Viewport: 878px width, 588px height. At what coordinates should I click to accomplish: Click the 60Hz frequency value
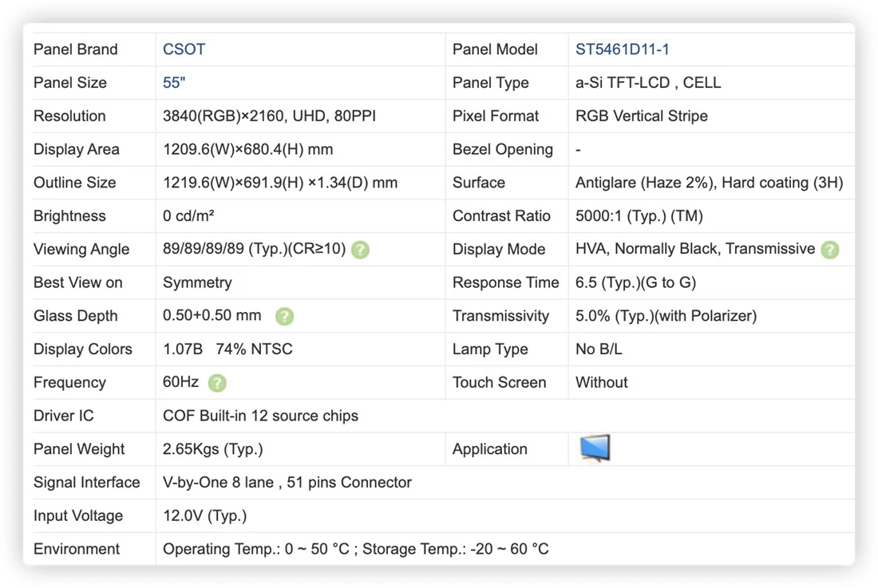click(x=180, y=382)
